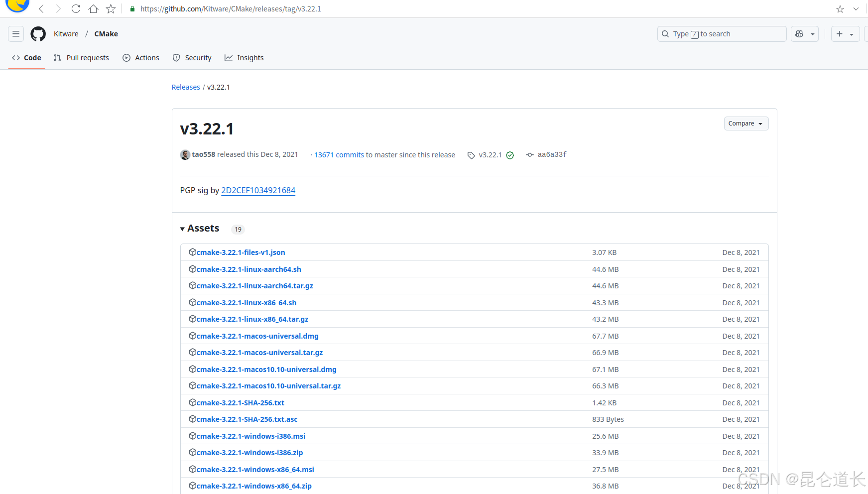This screenshot has width=868, height=494.
Task: Open the Compare dropdown
Action: pos(746,123)
